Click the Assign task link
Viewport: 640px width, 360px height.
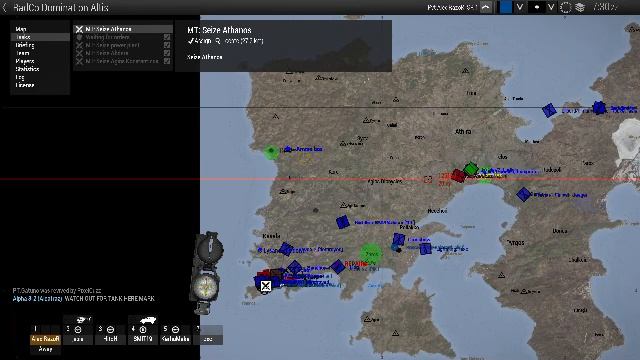(x=200, y=41)
